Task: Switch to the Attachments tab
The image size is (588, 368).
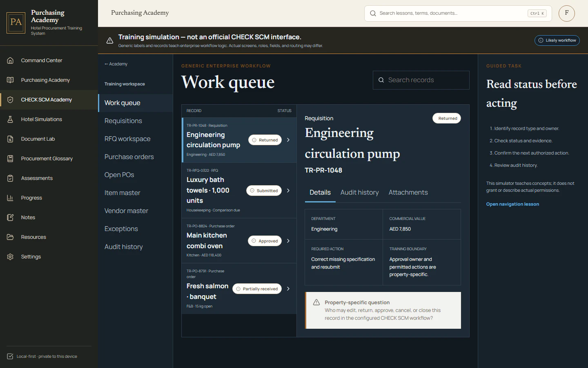Action: (408, 193)
